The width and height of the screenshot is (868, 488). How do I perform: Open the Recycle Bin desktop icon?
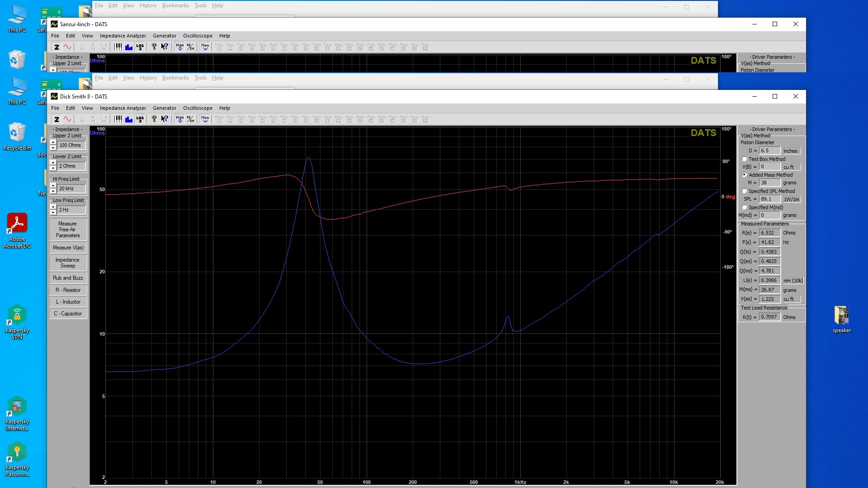[x=17, y=136]
